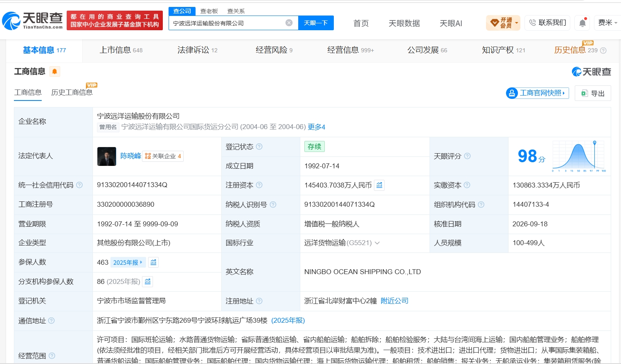Click the 天眼评分 distribution chart
621x364 pixels.
pos(579,156)
